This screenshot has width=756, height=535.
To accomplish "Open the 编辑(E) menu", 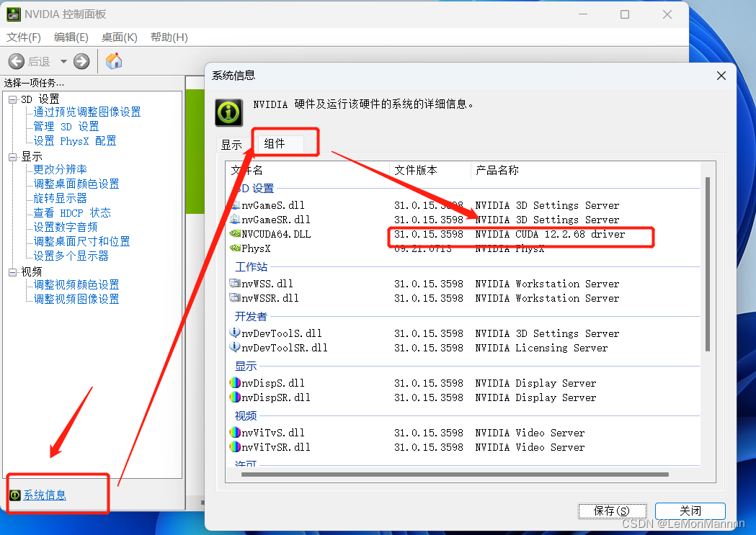I will click(x=71, y=37).
